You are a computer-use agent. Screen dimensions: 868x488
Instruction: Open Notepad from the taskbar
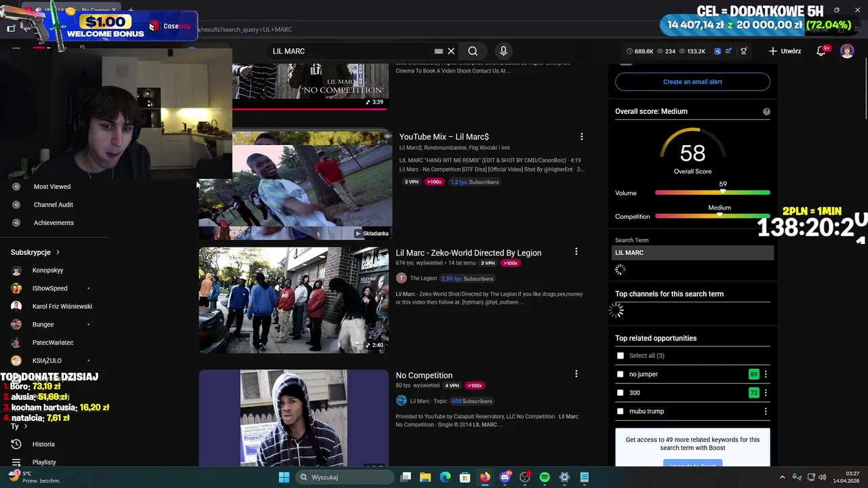585,477
